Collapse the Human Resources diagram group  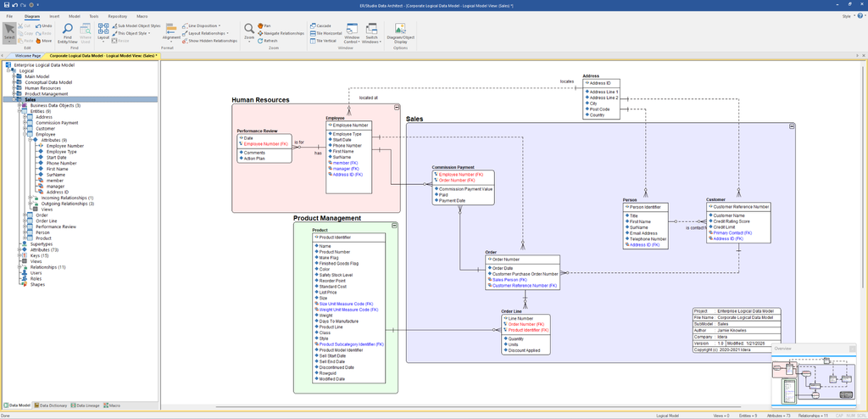tap(397, 107)
